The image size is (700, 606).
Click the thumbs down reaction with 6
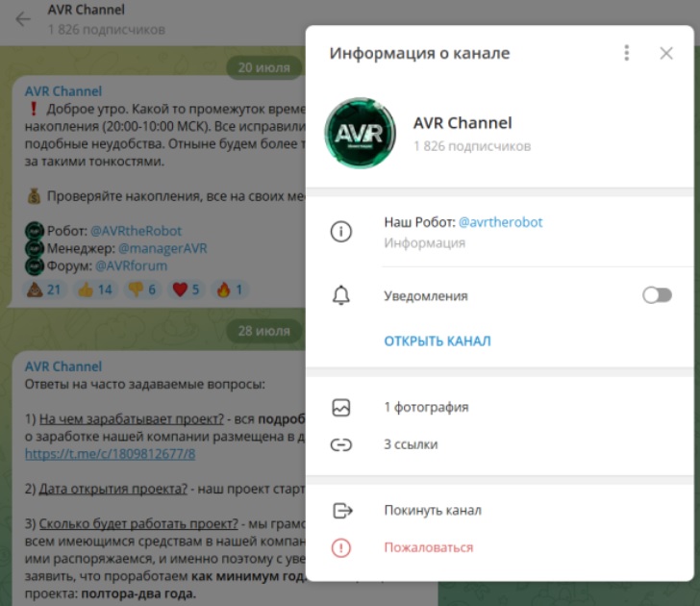142,290
